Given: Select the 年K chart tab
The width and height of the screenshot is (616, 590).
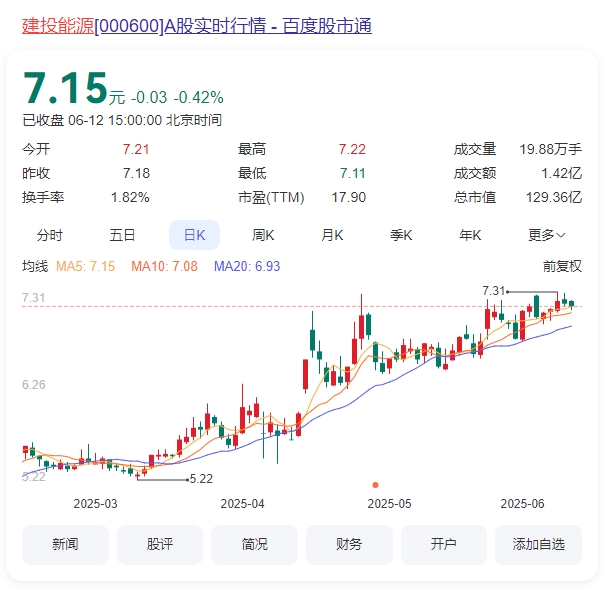Looking at the screenshot, I should (469, 235).
